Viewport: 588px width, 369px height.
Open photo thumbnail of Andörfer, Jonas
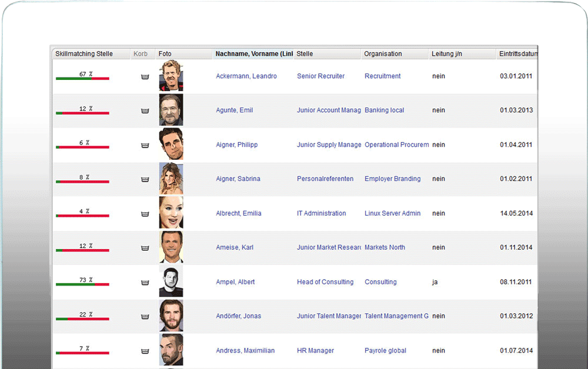171,316
